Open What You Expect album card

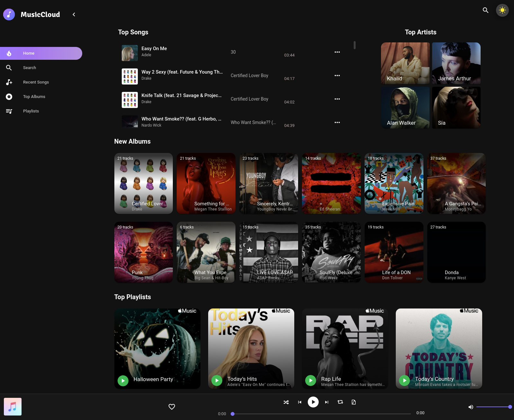tap(206, 252)
